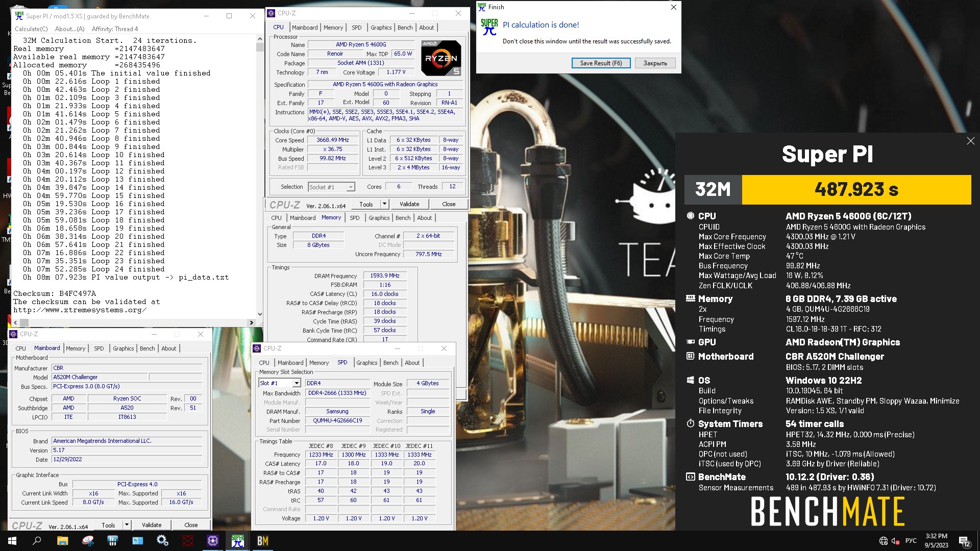Switch to Super PI taskbar icon
This screenshot has height=551, width=980.
point(238,541)
